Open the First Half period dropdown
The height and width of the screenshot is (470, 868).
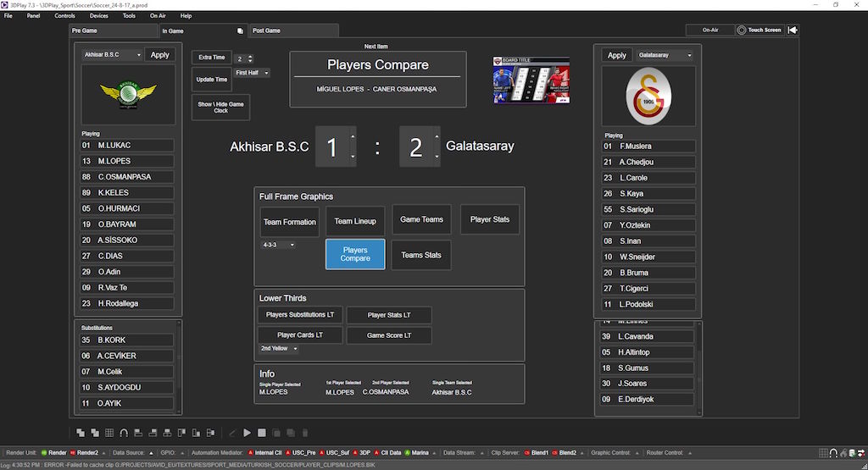(x=252, y=73)
